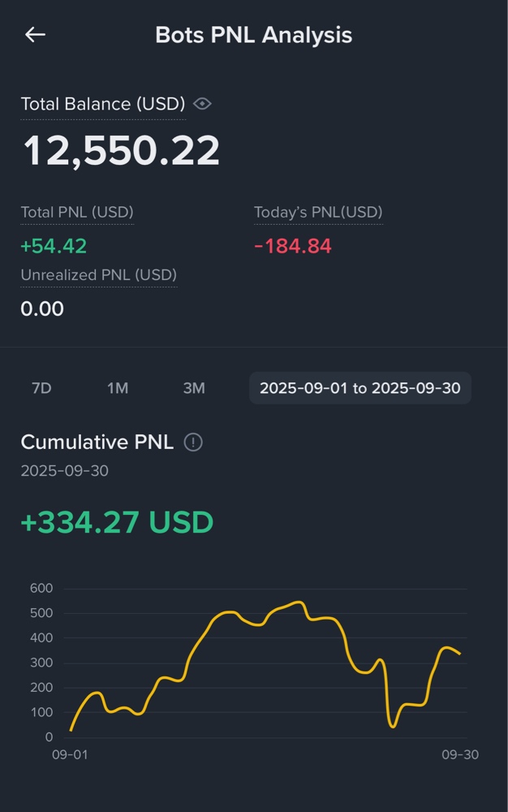The height and width of the screenshot is (812, 508).
Task: Tap the Total Balance (USD) label
Action: tap(102, 104)
